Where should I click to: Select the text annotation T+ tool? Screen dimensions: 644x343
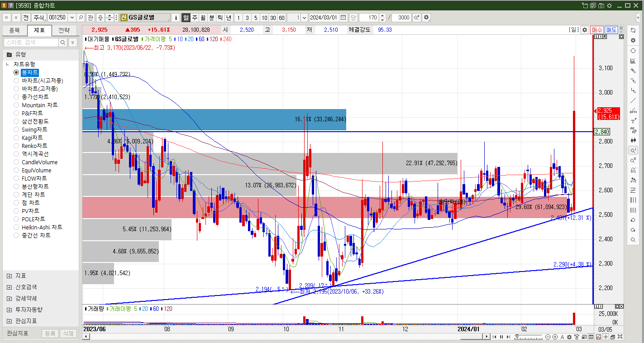point(633,120)
